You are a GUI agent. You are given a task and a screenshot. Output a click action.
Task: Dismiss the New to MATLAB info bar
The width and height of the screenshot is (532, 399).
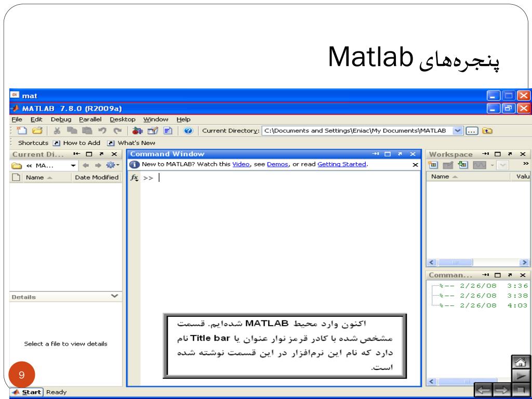415,165
